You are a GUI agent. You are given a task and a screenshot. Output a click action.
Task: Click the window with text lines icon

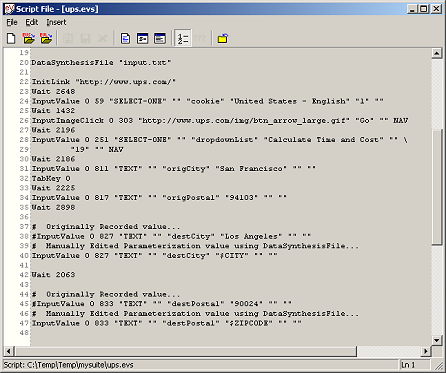coord(160,38)
